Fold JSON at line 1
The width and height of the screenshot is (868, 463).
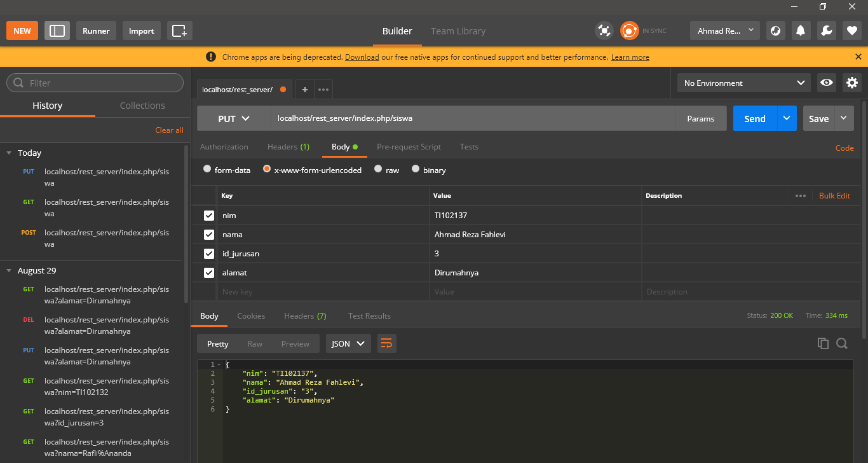pyautogui.click(x=219, y=364)
